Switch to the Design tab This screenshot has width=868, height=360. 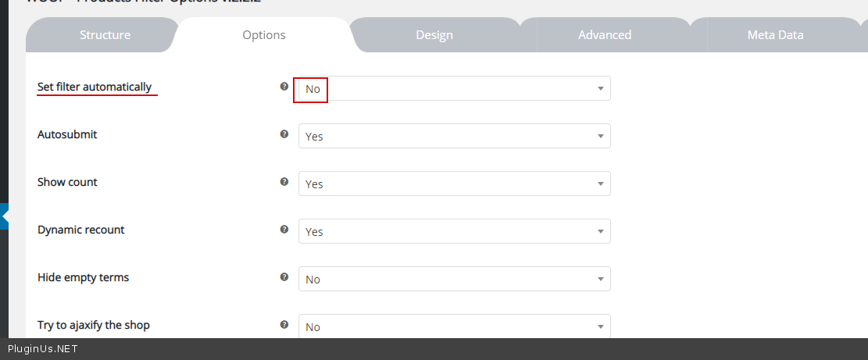click(434, 35)
